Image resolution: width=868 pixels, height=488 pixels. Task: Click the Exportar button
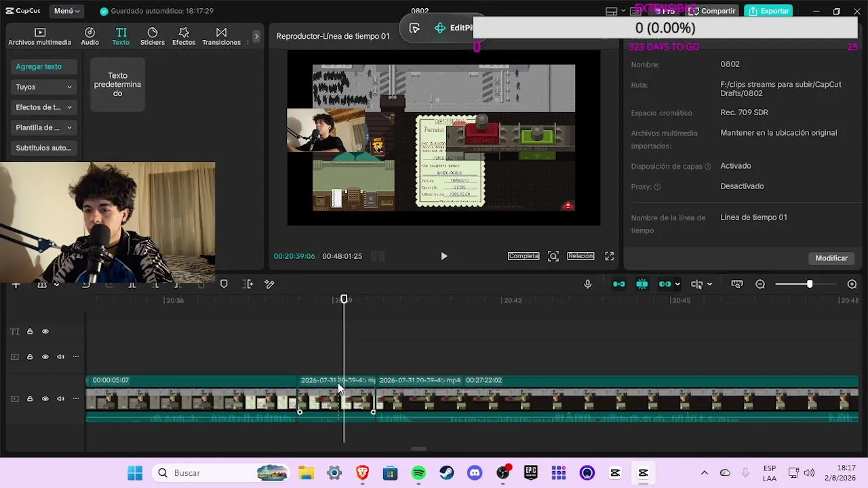pyautogui.click(x=769, y=11)
